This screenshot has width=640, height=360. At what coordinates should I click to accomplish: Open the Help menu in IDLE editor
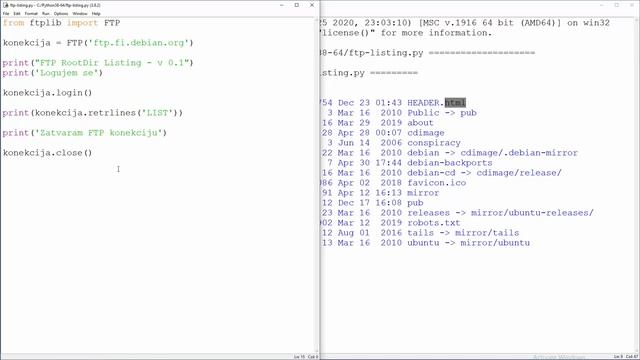[96, 13]
